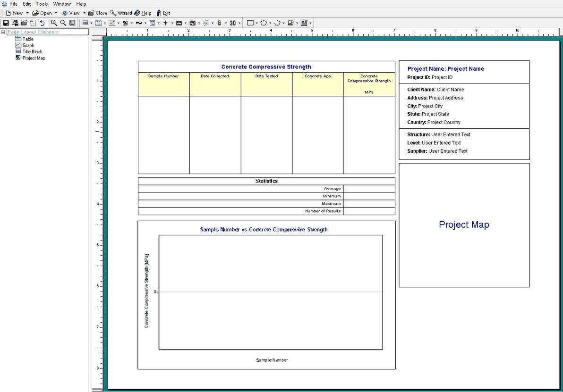Select the rectangle shape tool

click(x=250, y=23)
